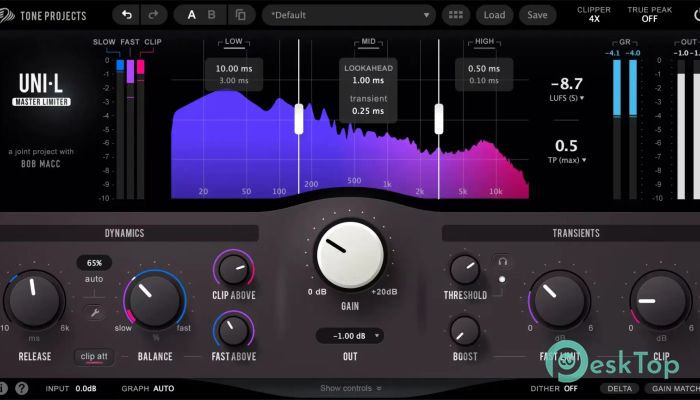Click the RELEASE knob

(34, 300)
